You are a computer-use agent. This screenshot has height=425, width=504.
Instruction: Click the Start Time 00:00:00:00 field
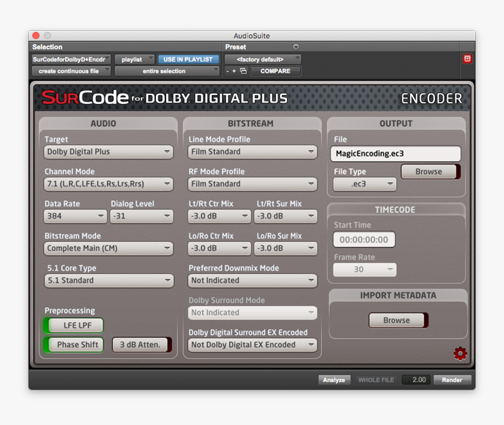364,240
